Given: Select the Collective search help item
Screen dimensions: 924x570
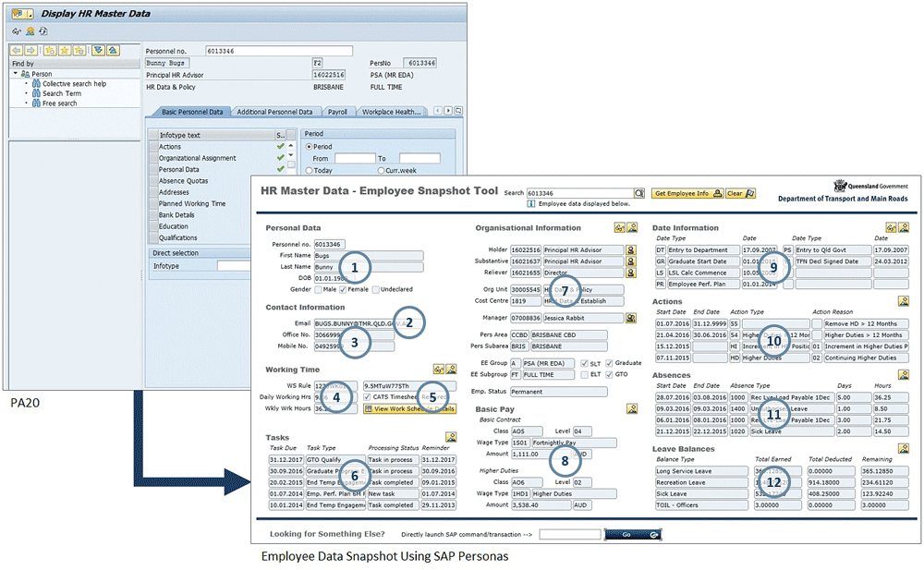Looking at the screenshot, I should 74,84.
